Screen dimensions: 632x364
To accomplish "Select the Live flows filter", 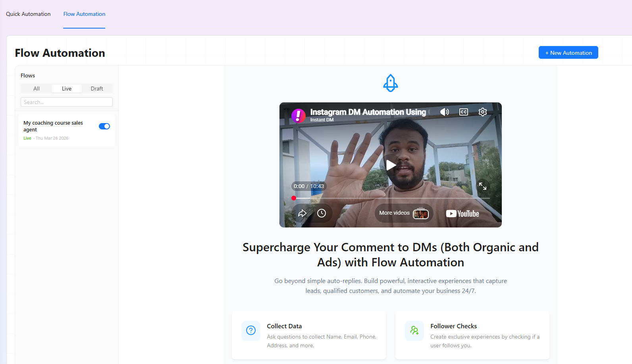I will tap(67, 89).
